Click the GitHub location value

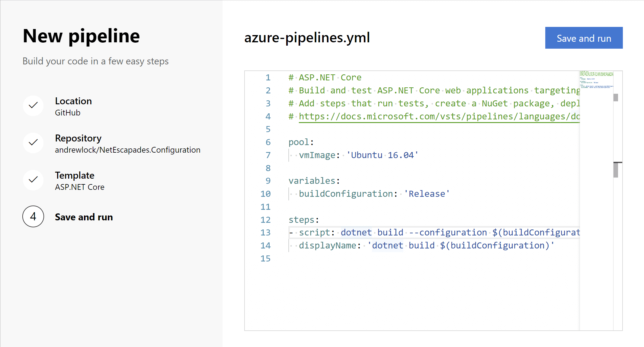(x=68, y=113)
